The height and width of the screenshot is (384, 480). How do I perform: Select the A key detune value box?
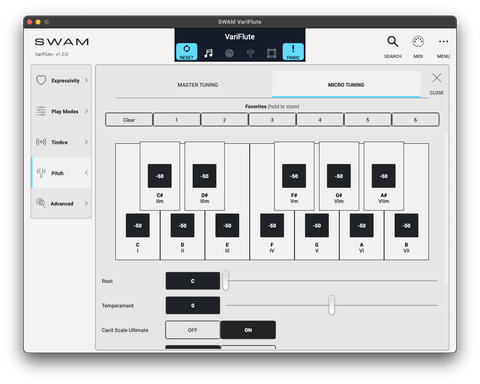pos(362,226)
